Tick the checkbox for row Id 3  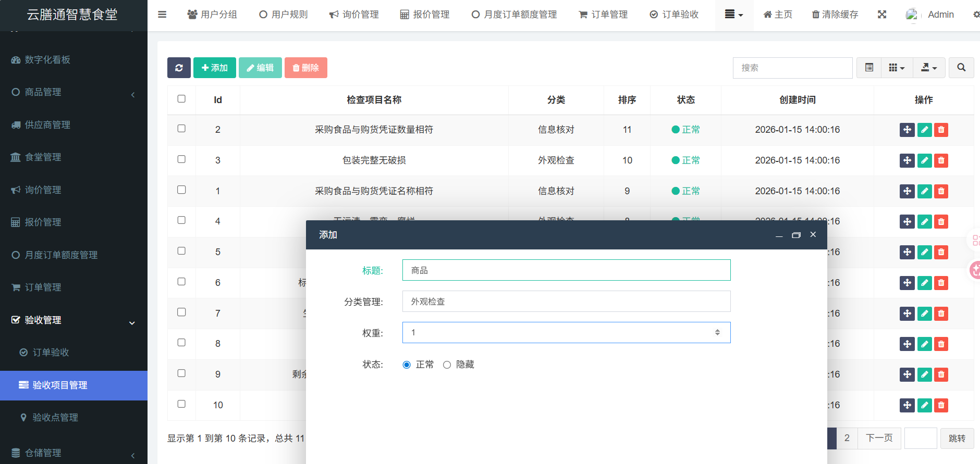click(181, 159)
